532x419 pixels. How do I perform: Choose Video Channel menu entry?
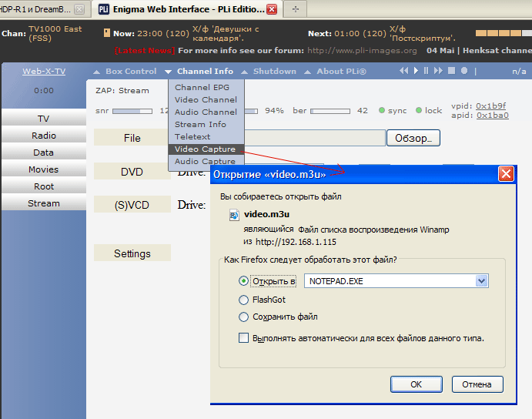click(x=206, y=100)
